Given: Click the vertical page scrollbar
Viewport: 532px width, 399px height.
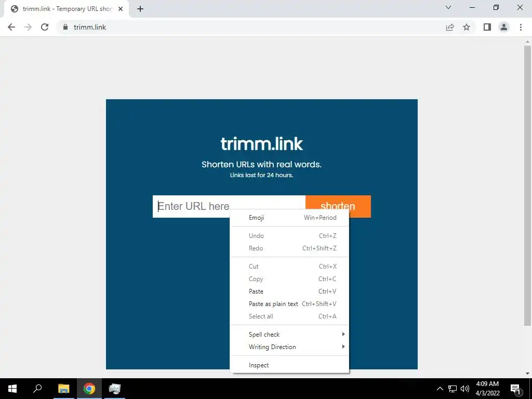Looking at the screenshot, I should (527, 185).
